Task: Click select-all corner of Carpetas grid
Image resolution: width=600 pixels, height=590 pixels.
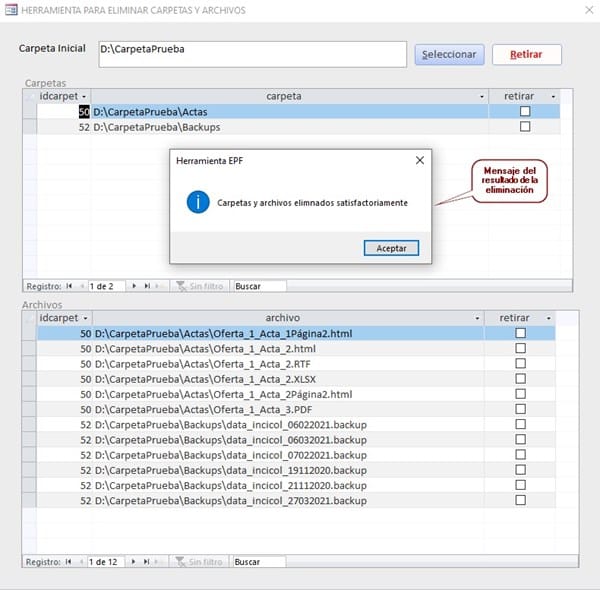Action: tap(30, 96)
